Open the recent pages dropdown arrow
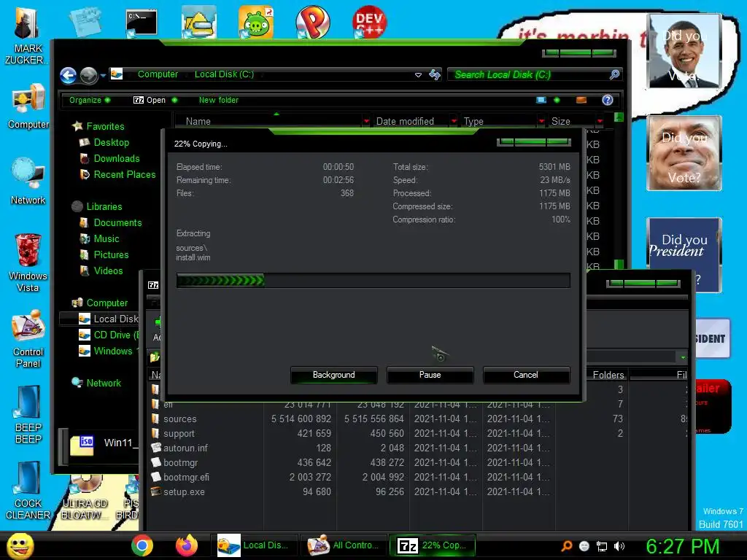The image size is (747, 560). click(x=103, y=75)
